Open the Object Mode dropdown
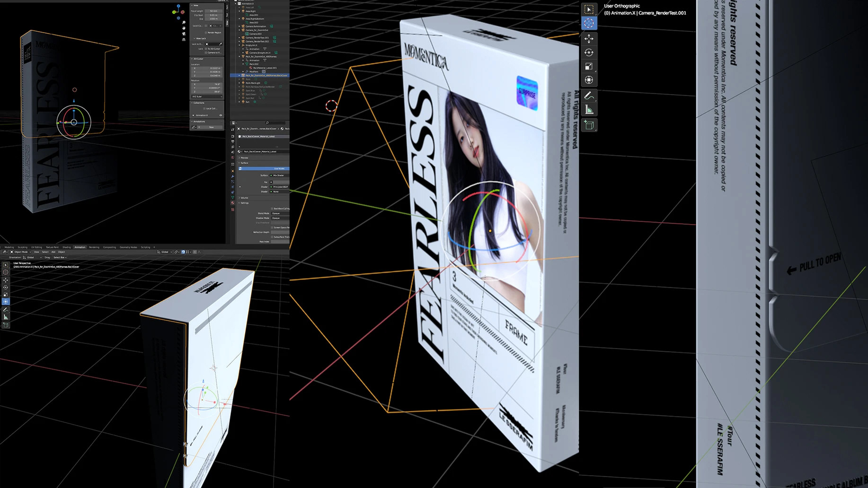868x488 pixels. (x=21, y=252)
